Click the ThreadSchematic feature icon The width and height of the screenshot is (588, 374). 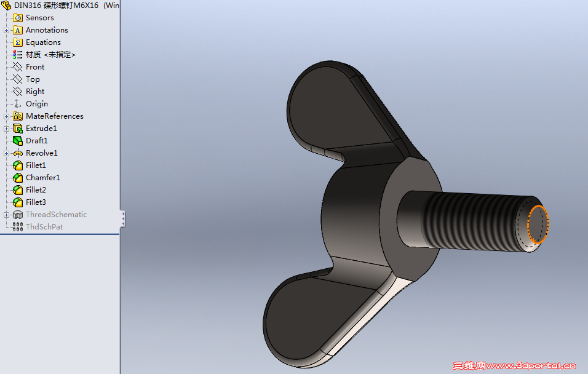point(18,215)
